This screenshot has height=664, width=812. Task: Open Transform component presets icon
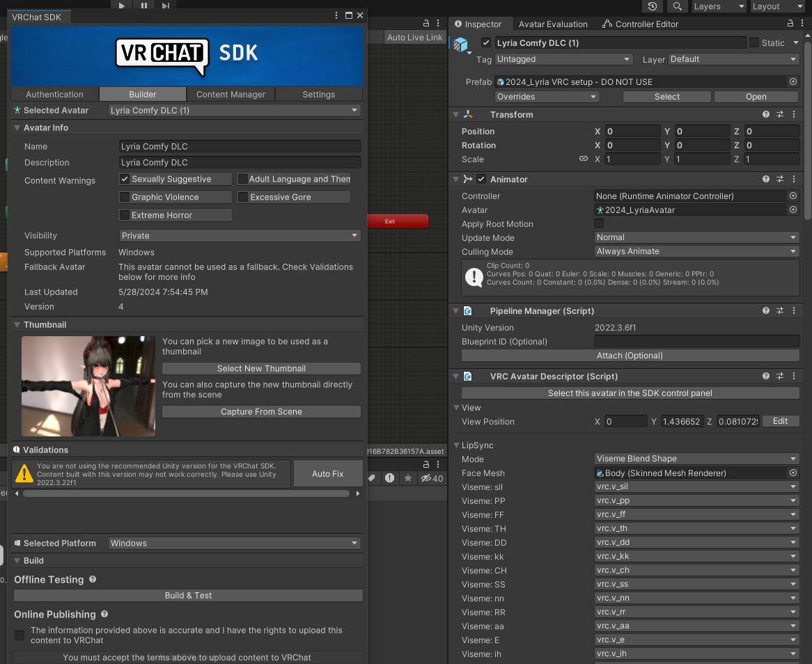click(x=780, y=114)
